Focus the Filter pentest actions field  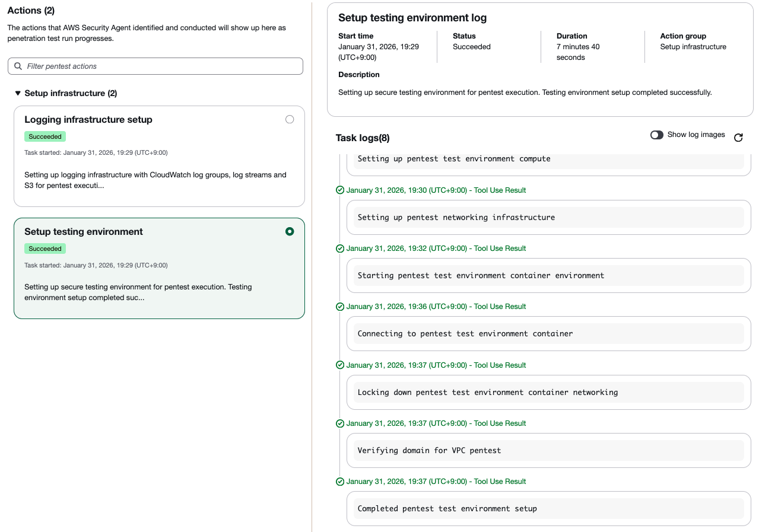161,66
